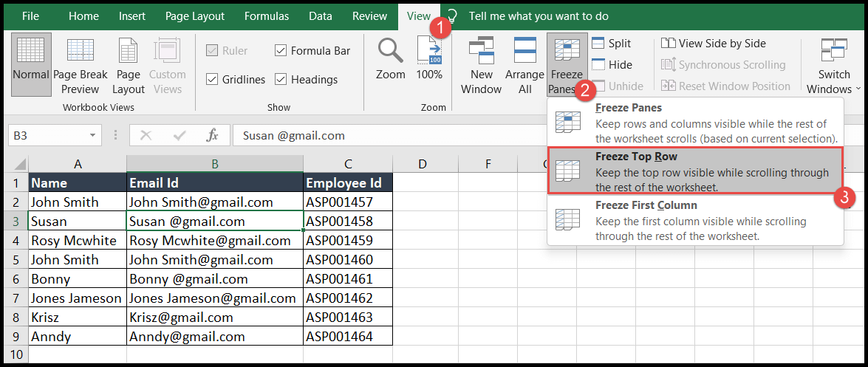Image resolution: width=868 pixels, height=367 pixels.
Task: Select cell Anndy in Name column
Action: coord(78,337)
